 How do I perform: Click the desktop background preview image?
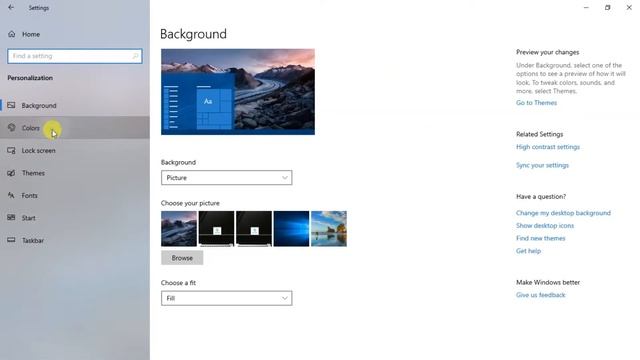[x=238, y=91]
